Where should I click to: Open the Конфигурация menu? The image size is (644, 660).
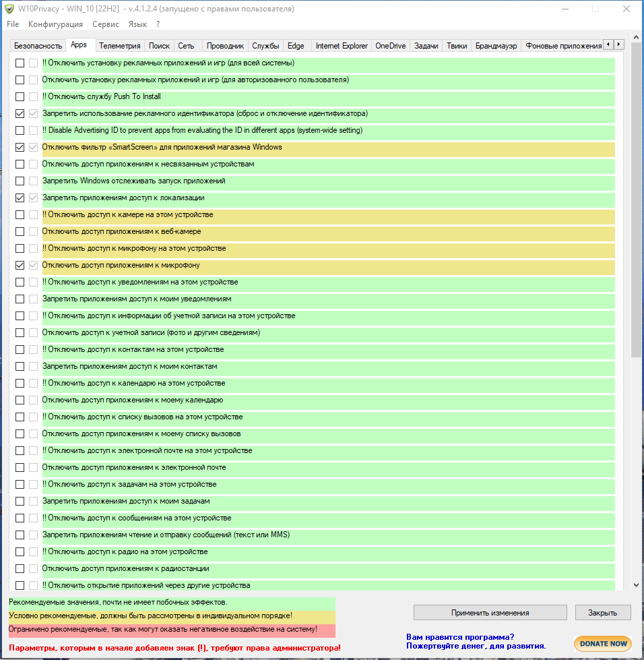(x=55, y=24)
